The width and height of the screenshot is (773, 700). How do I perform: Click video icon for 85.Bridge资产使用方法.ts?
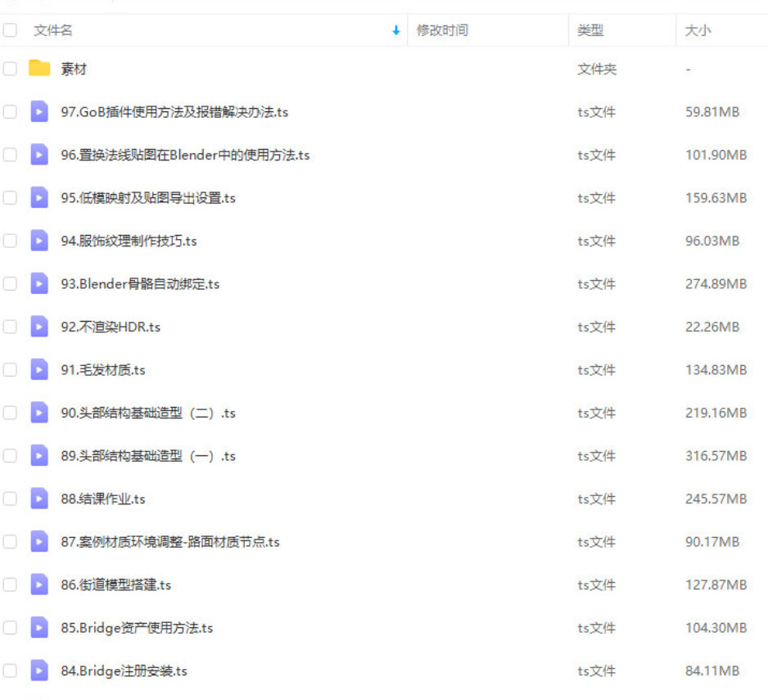(39, 627)
